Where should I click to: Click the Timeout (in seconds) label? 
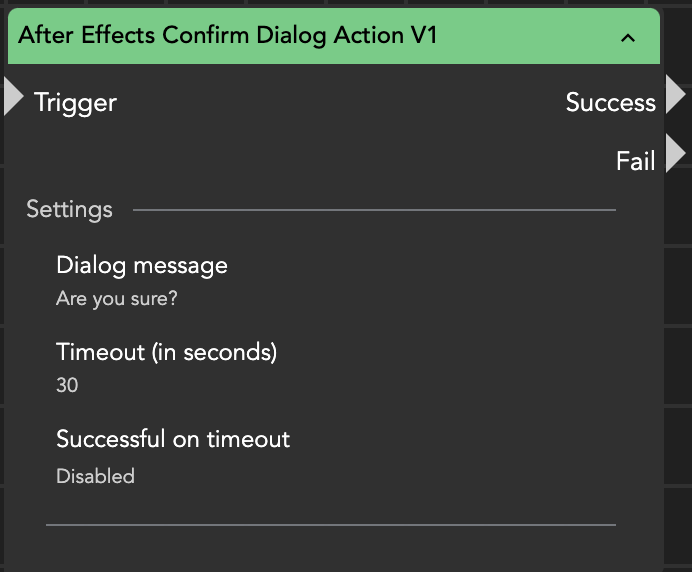166,352
